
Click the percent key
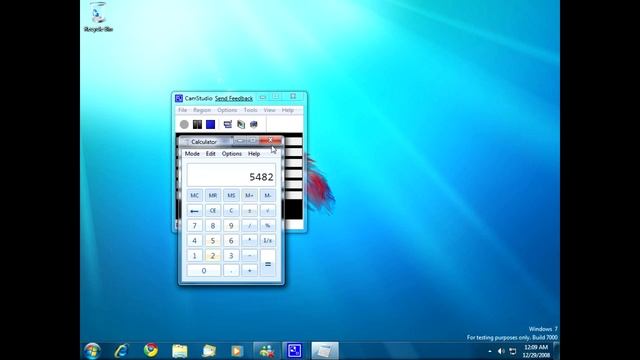(x=268, y=226)
